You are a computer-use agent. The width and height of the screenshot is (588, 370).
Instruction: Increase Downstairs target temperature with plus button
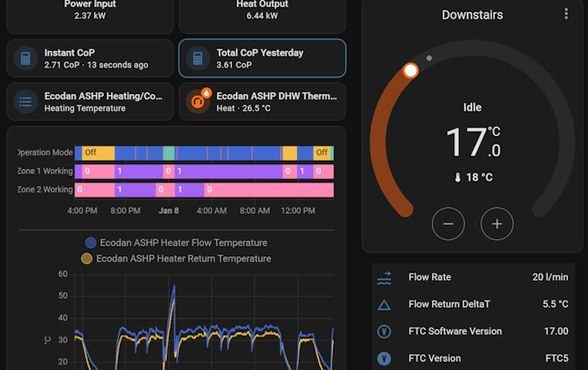[497, 224]
